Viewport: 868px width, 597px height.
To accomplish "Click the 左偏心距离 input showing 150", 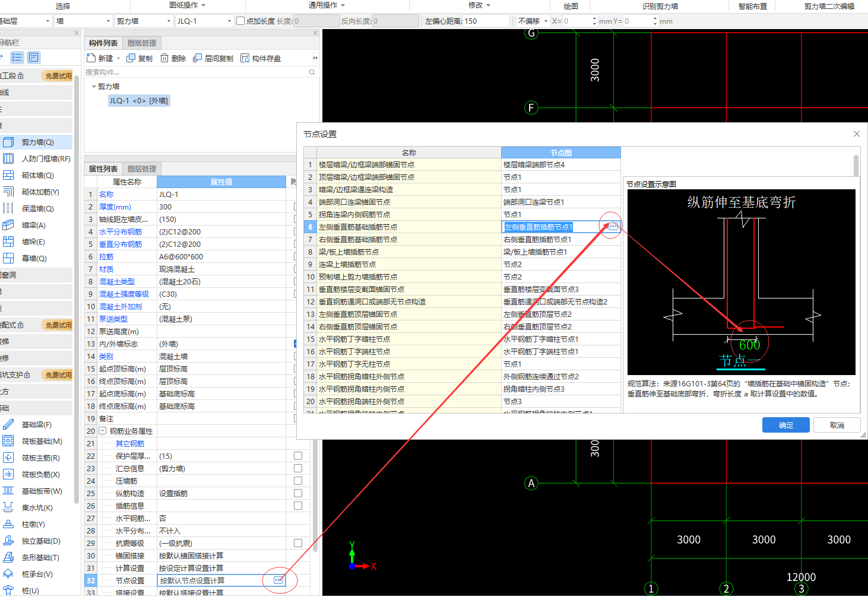I will (486, 21).
